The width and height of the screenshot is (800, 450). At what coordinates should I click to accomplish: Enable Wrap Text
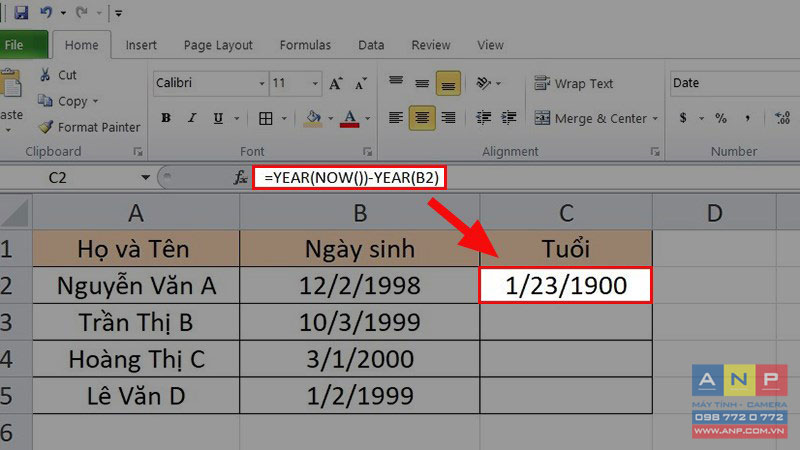[573, 83]
